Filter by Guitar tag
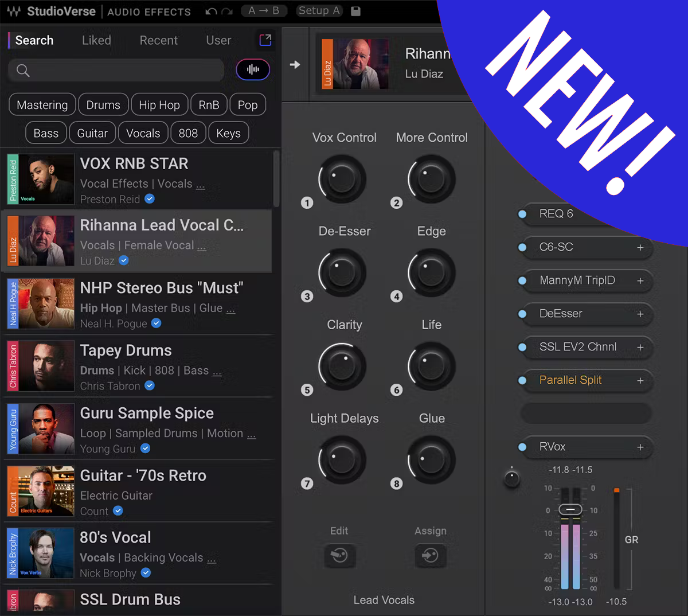The image size is (688, 616). [92, 133]
